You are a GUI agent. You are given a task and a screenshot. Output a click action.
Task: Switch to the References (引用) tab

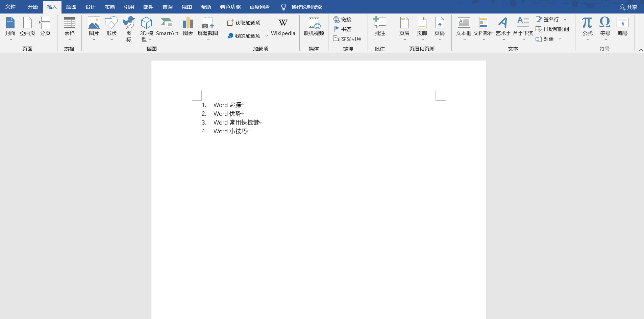(129, 7)
